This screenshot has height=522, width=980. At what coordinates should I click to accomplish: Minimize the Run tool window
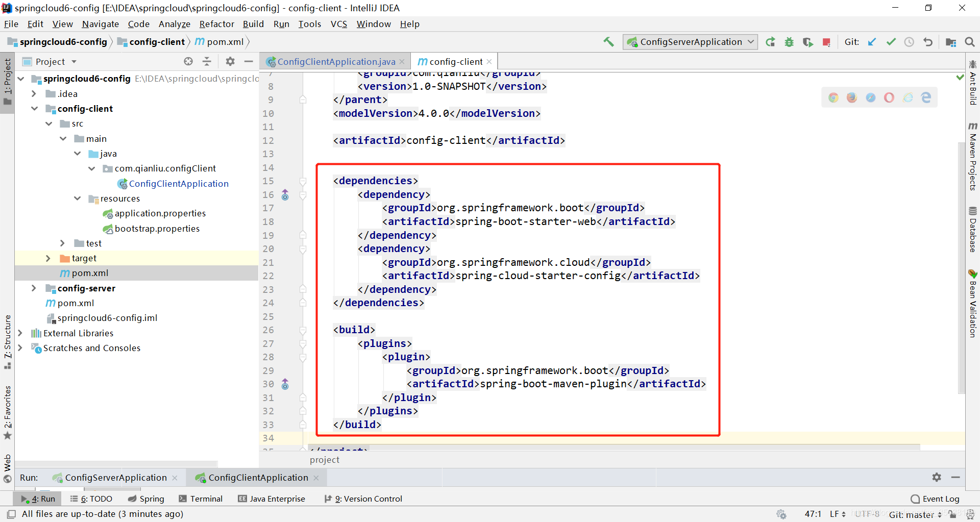tap(955, 477)
